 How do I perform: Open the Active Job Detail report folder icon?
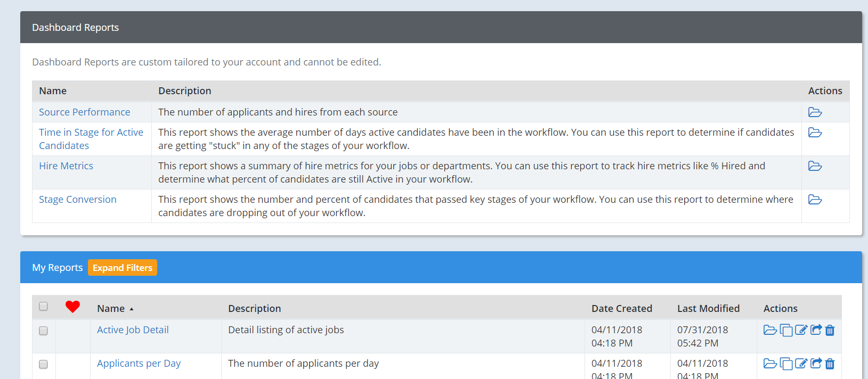click(x=770, y=330)
